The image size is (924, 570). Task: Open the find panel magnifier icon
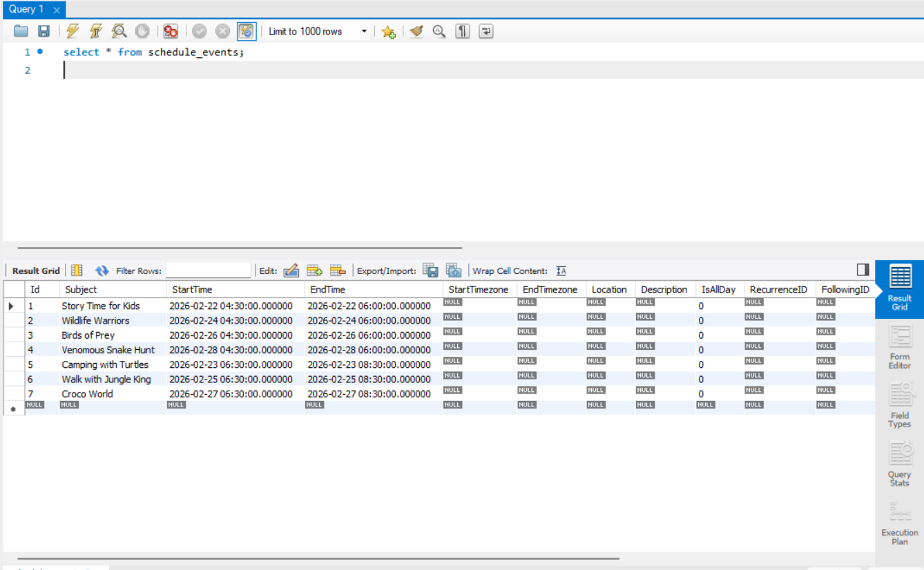(439, 31)
